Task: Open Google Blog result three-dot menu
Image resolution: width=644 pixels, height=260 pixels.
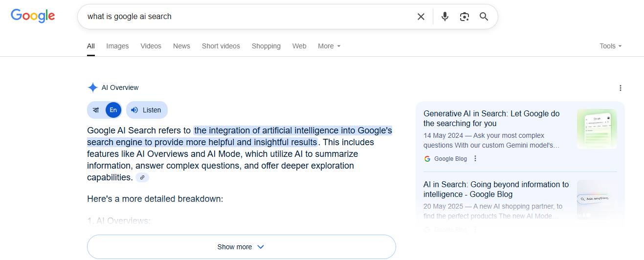Action: coord(475,158)
